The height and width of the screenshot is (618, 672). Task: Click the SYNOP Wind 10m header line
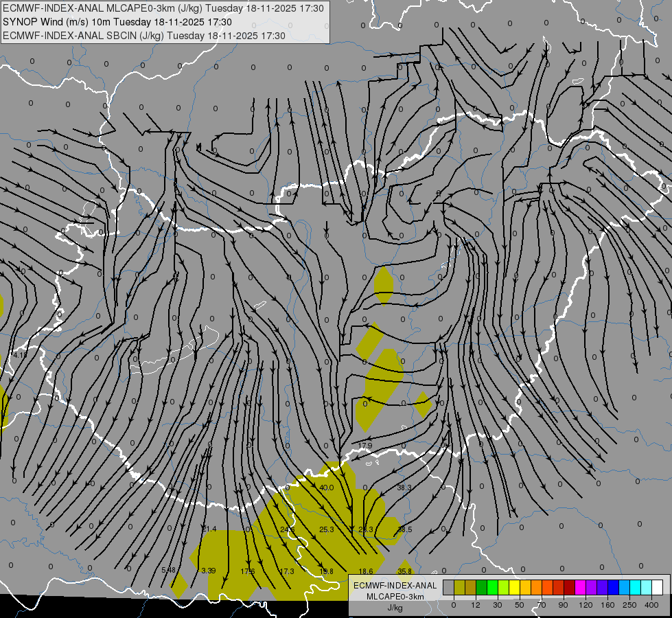(117, 22)
